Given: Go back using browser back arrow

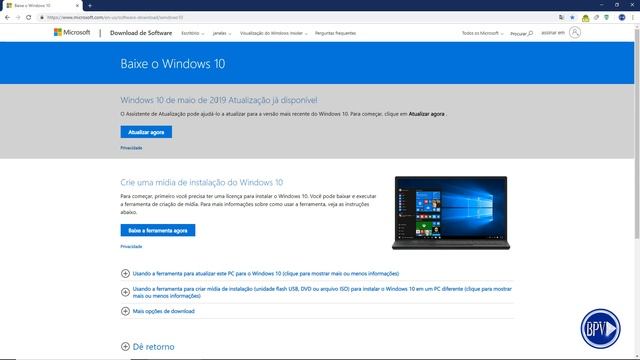Looking at the screenshot, I should coord(7,18).
